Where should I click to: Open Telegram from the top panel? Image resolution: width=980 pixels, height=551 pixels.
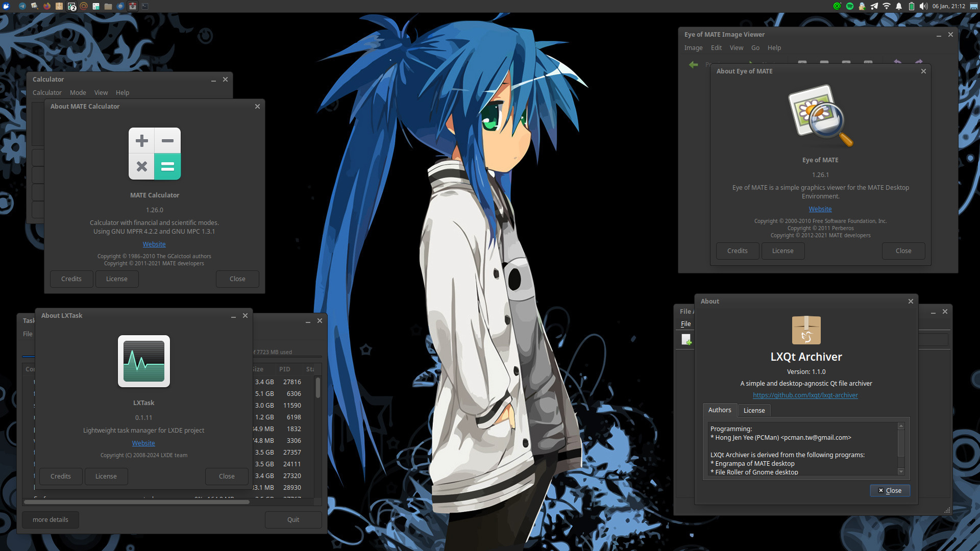pos(22,6)
